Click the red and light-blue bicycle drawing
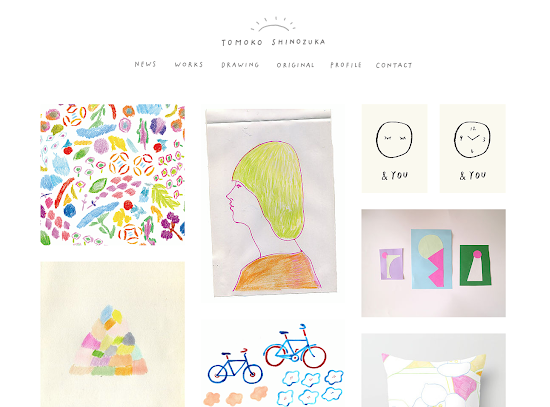The height and width of the screenshot is (407, 550). coord(295,347)
